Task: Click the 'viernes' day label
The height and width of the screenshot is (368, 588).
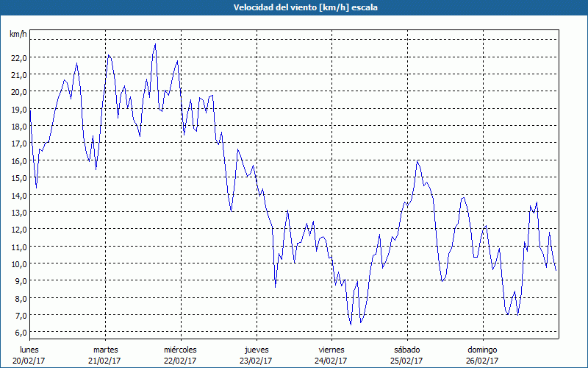Action: [x=331, y=349]
